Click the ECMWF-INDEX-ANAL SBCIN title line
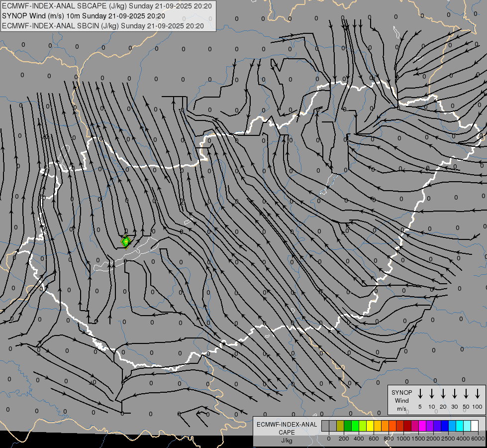The width and height of the screenshot is (487, 448). (x=103, y=26)
